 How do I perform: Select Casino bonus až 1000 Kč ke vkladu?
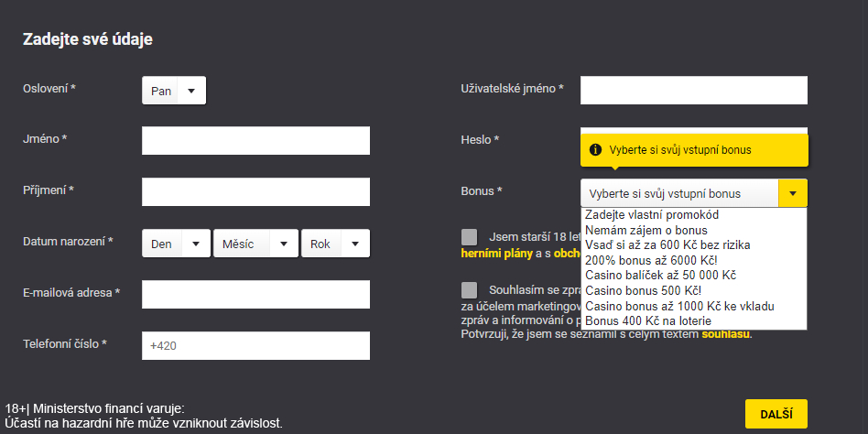tap(694, 306)
